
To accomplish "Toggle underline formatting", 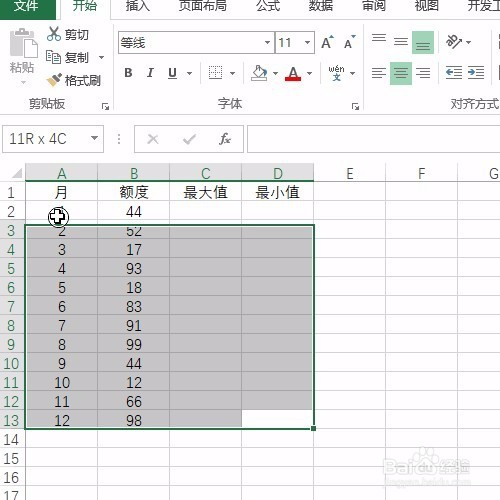I will pyautogui.click(x=172, y=73).
